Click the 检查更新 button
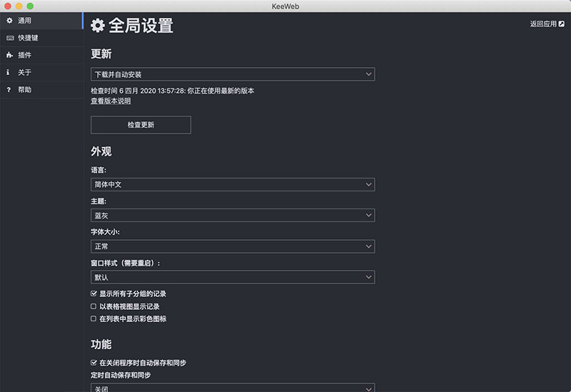Screen dimensions: 571x392 (x=141, y=125)
